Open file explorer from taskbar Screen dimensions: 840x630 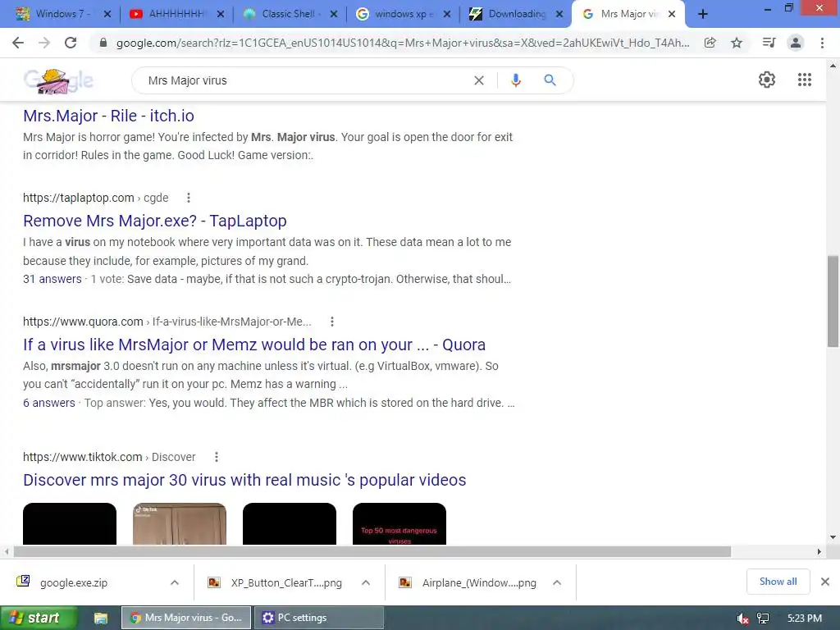click(x=100, y=619)
